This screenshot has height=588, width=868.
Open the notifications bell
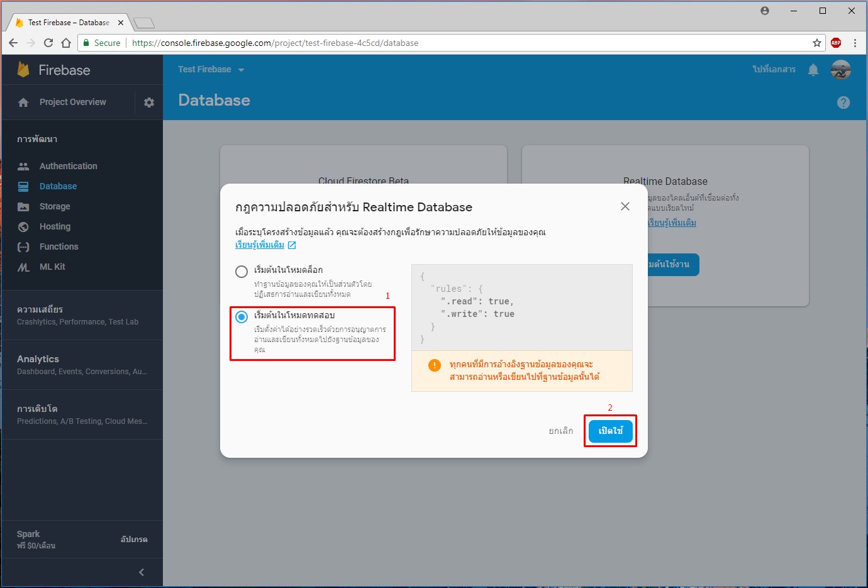pos(813,70)
